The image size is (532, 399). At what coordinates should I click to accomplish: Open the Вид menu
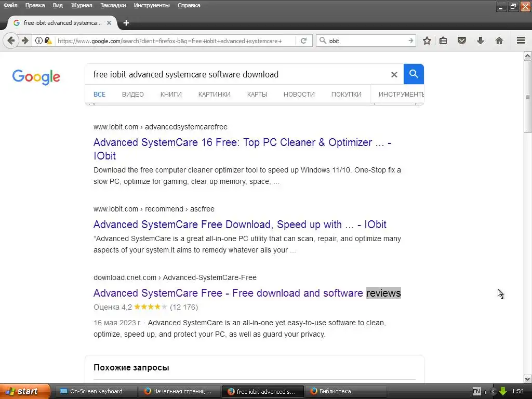58,5
